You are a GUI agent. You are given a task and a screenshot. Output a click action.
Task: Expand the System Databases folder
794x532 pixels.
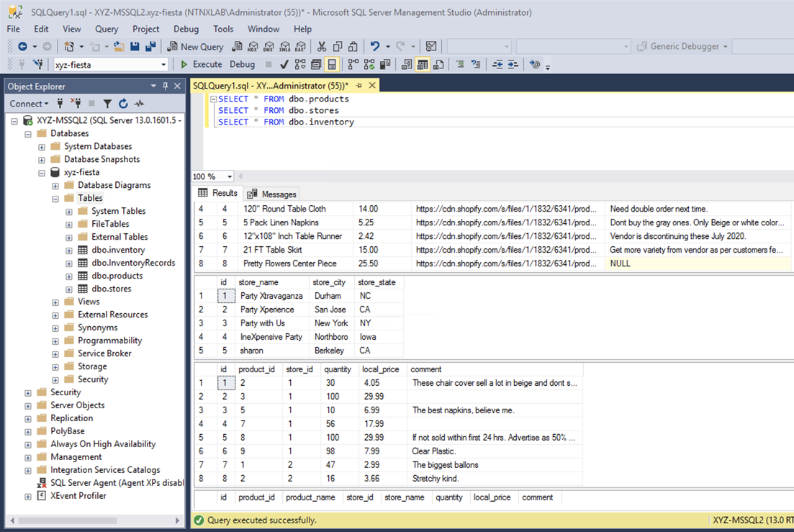42,147
